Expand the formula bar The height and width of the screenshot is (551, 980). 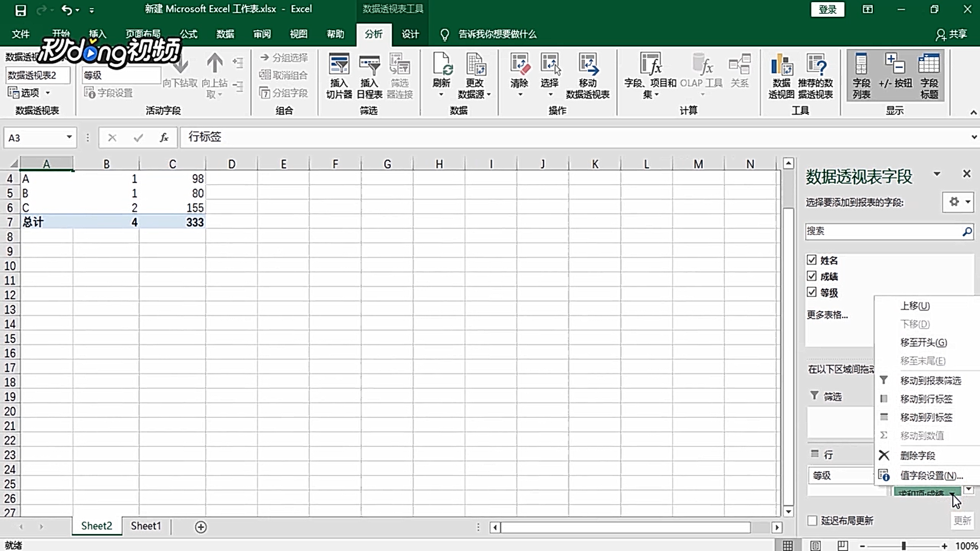973,137
